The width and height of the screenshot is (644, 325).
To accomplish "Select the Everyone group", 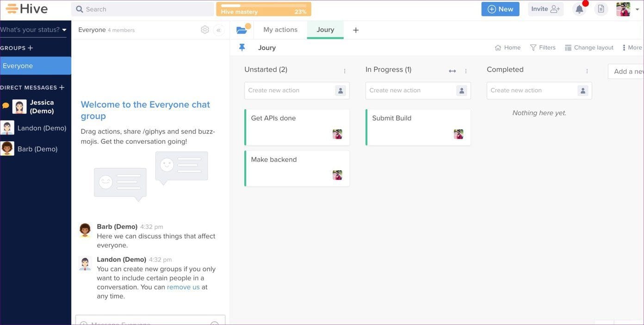I will tap(36, 66).
